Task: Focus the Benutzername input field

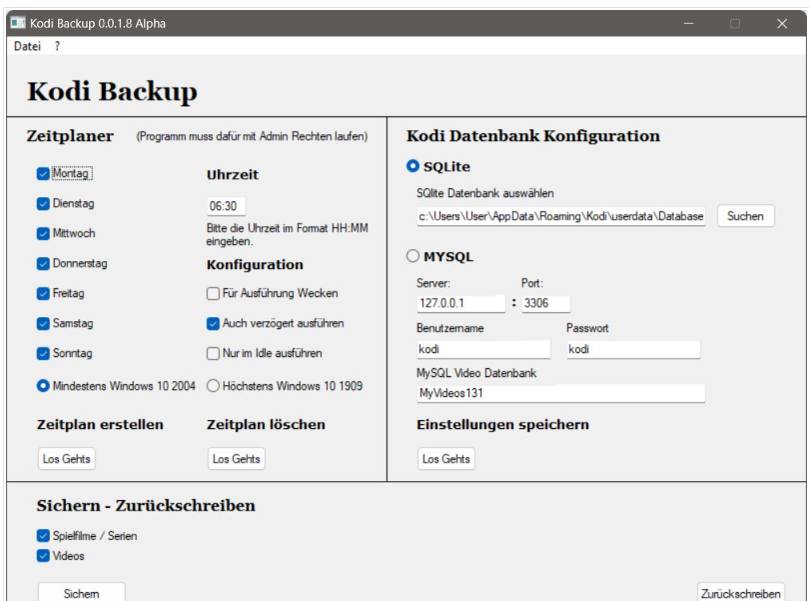Action: 483,349
